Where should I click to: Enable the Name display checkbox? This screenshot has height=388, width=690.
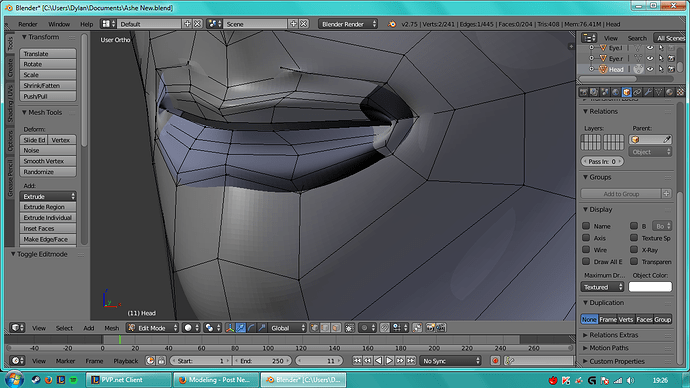coord(586,226)
